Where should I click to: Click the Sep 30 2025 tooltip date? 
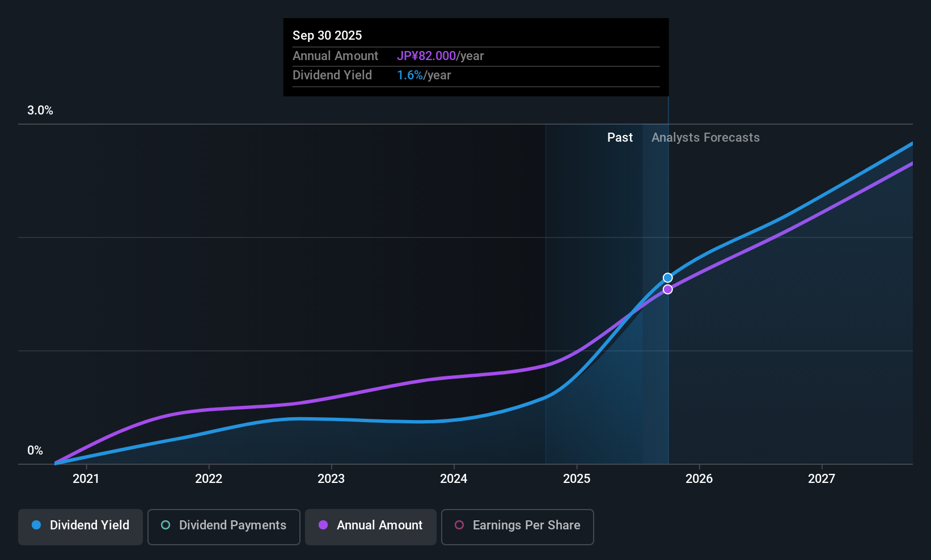(327, 36)
